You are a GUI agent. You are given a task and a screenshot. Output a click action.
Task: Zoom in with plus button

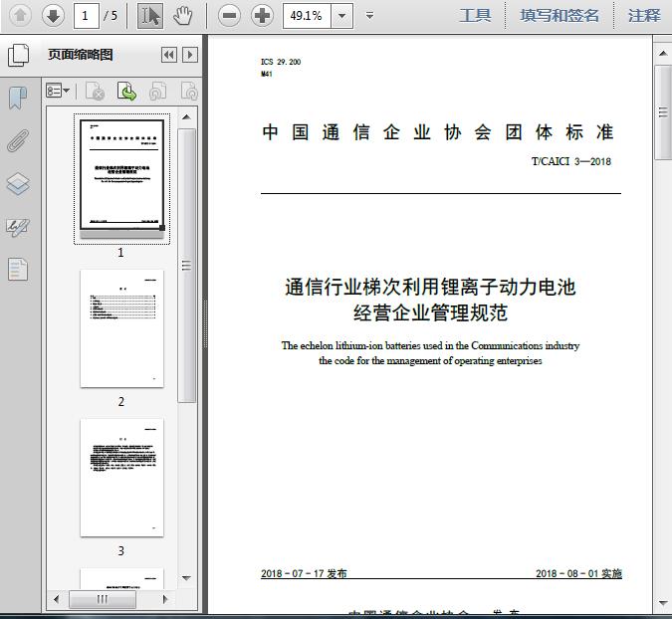[x=262, y=16]
